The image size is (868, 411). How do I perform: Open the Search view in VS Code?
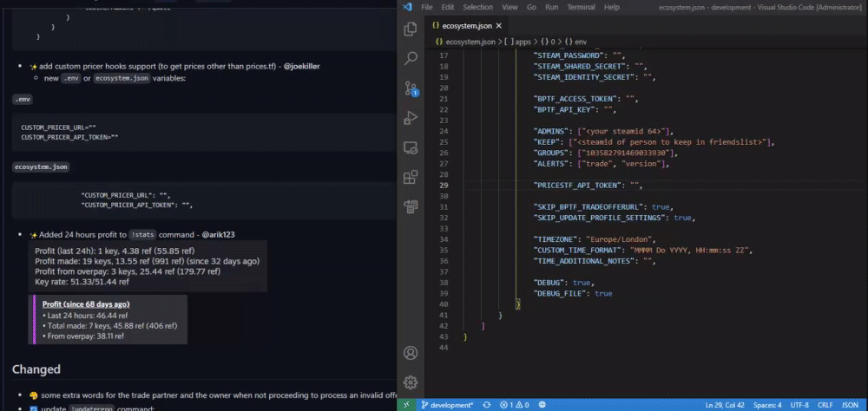[411, 58]
